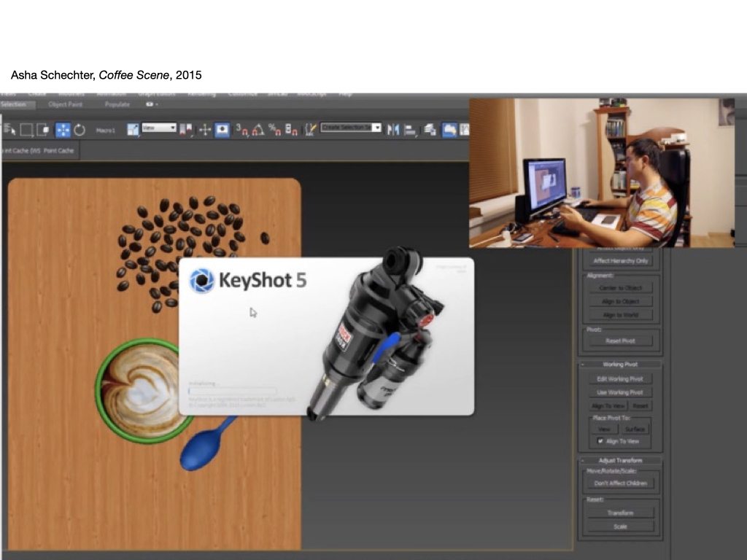This screenshot has width=747, height=560.
Task: Open Edit Named Selection Sets
Action: click(311, 130)
